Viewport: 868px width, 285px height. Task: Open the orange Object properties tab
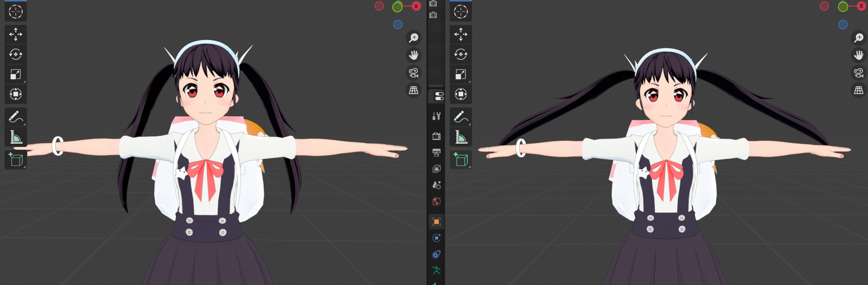[x=436, y=222]
